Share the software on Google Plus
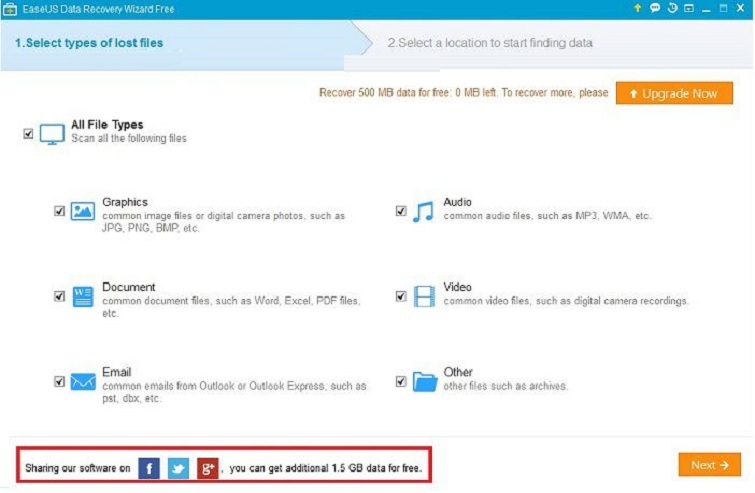 (207, 467)
